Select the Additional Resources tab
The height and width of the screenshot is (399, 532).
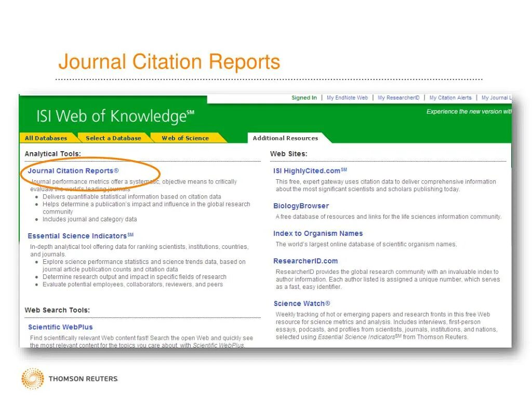285,138
